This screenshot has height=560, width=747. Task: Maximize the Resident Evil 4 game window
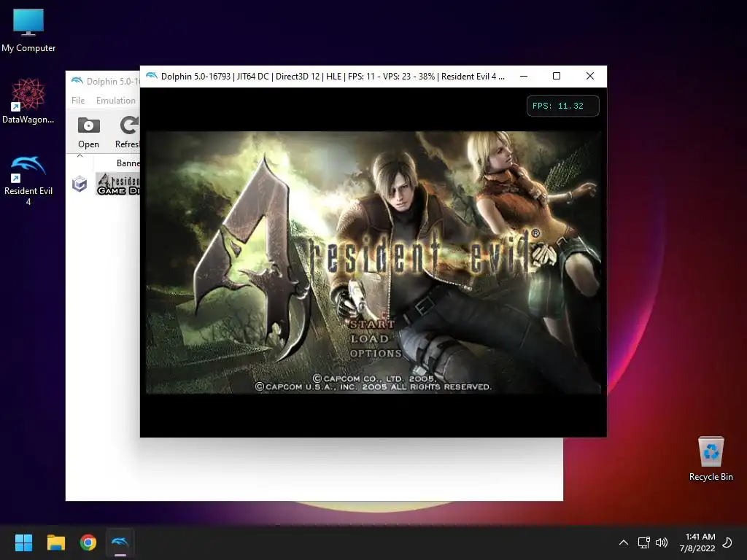click(557, 76)
